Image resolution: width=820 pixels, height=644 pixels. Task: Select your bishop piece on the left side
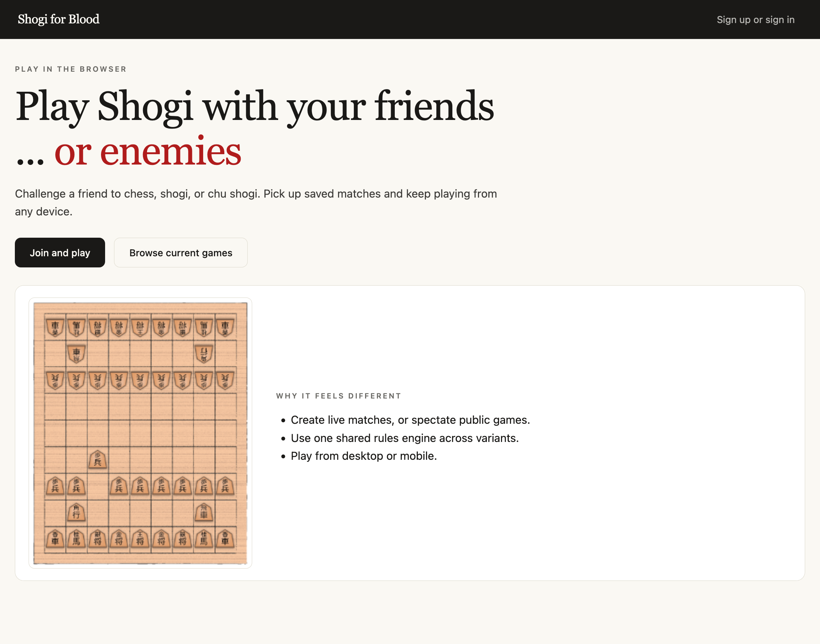(x=77, y=513)
